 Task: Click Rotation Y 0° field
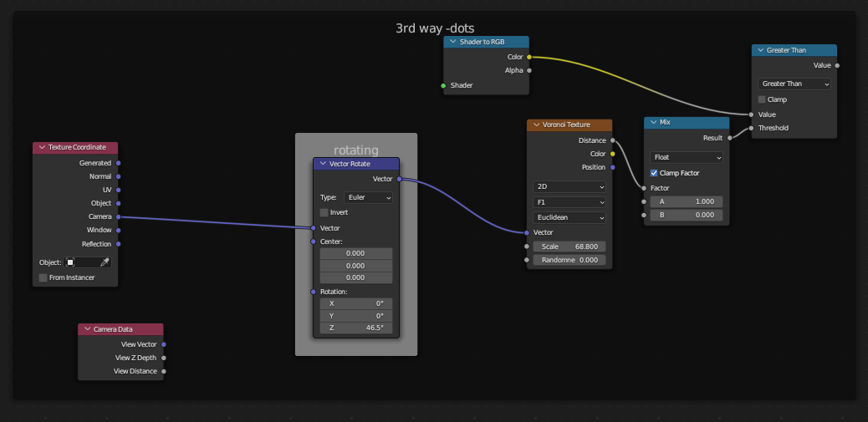(x=356, y=316)
